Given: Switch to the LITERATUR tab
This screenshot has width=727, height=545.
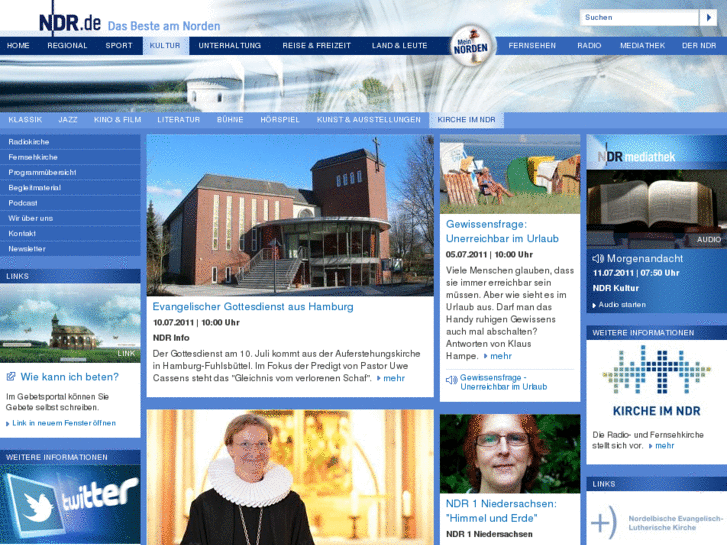Looking at the screenshot, I should point(179,120).
